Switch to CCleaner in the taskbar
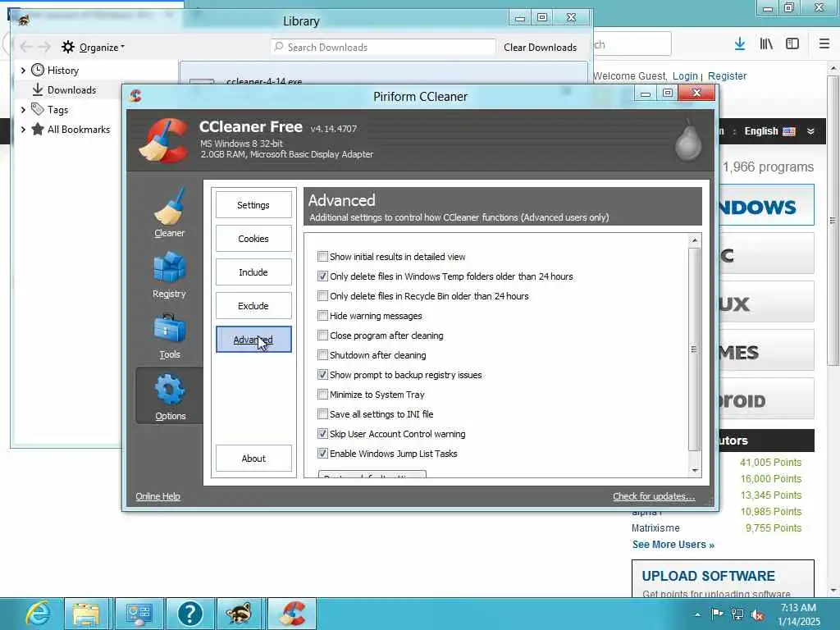Image resolution: width=840 pixels, height=630 pixels. pyautogui.click(x=291, y=614)
